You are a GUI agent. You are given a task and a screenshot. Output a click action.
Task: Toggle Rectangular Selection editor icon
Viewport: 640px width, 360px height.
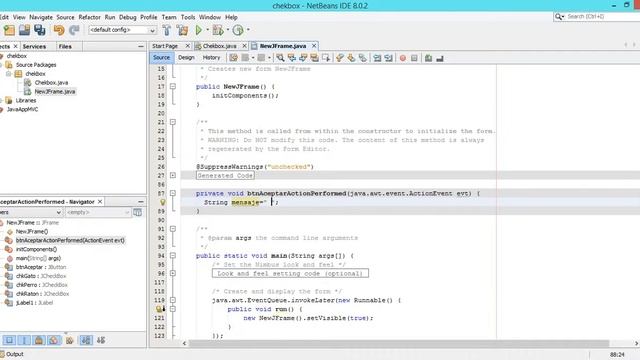[326, 58]
